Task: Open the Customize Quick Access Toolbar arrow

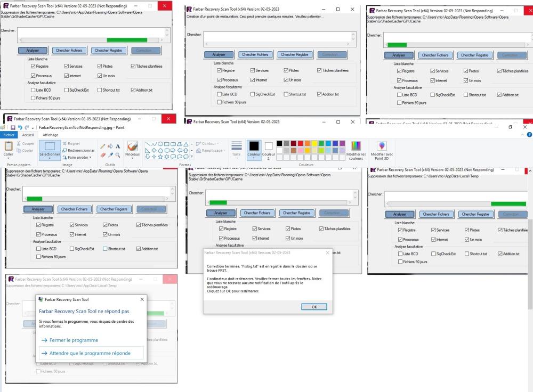Action: (x=33, y=128)
